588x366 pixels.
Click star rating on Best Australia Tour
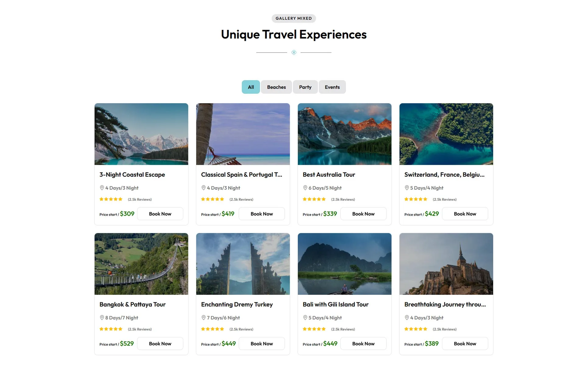click(314, 199)
